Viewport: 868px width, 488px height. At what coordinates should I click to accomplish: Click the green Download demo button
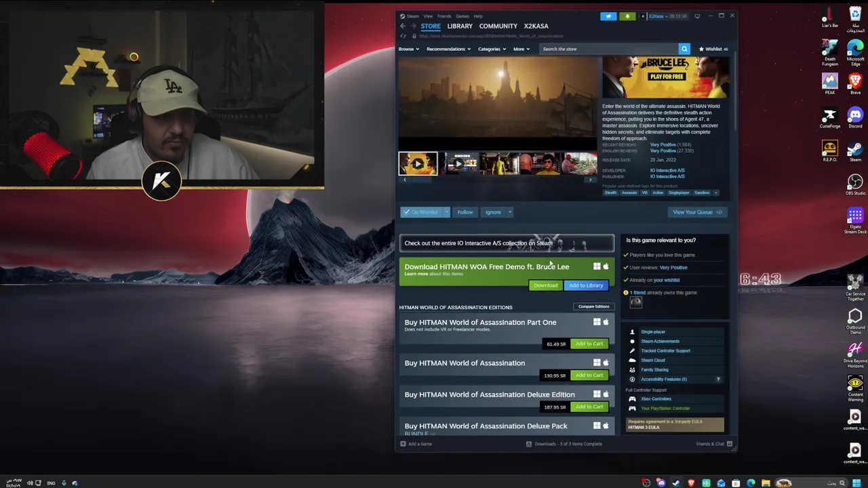pyautogui.click(x=546, y=285)
